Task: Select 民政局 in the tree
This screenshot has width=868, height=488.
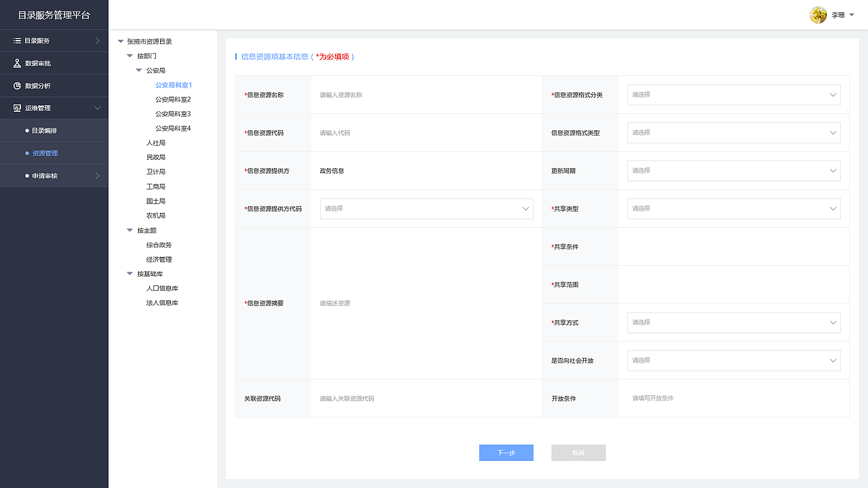Action: click(156, 157)
